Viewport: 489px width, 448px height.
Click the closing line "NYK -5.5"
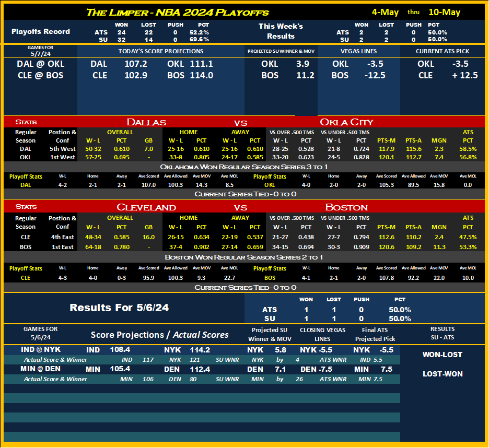pos(316,350)
